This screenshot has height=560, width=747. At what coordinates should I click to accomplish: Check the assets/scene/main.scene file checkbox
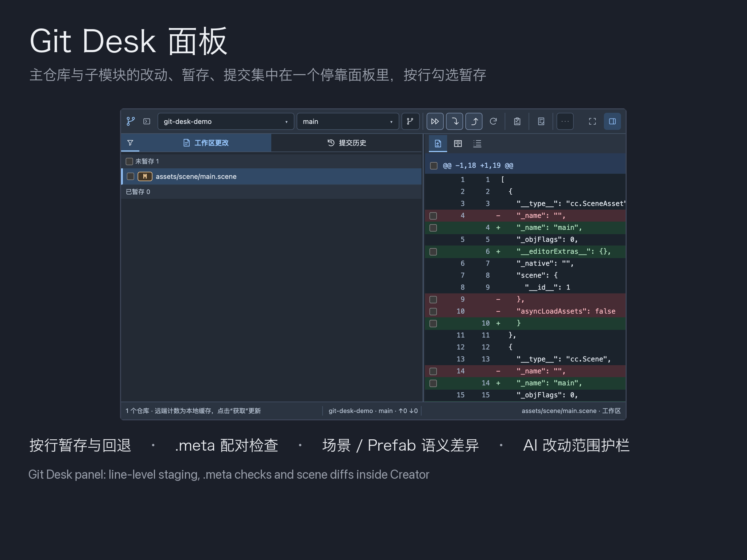click(131, 176)
